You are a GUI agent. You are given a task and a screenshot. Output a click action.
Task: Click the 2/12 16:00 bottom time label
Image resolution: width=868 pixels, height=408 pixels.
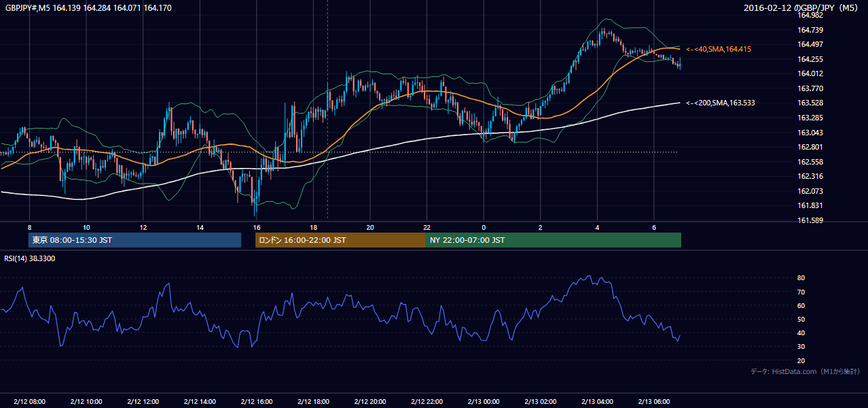pyautogui.click(x=256, y=402)
